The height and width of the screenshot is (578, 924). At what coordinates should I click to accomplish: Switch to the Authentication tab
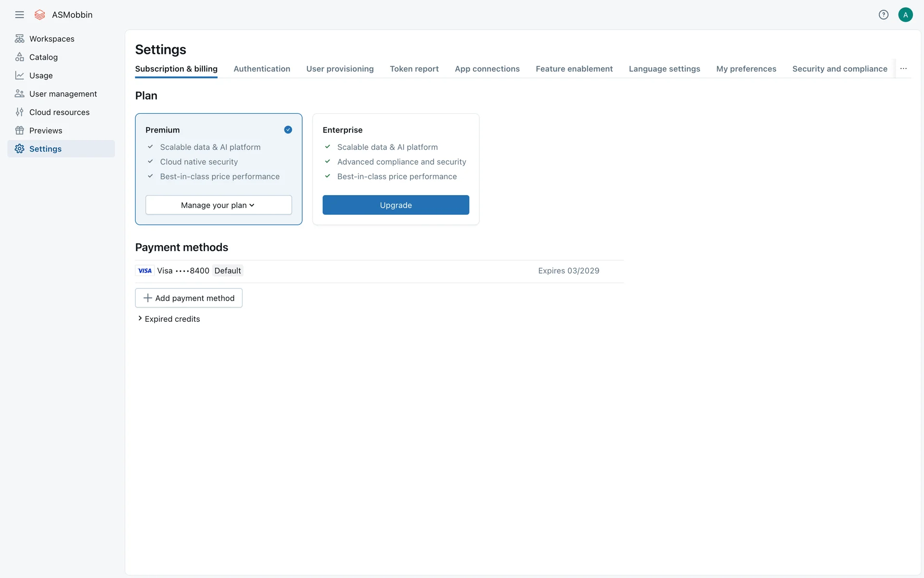[x=262, y=68]
